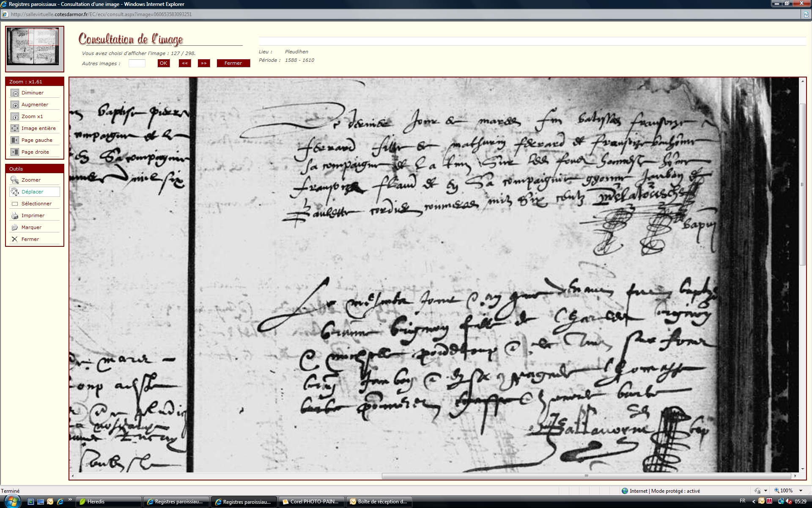Open the 100% zoom level dropdown in the status bar

pyautogui.click(x=800, y=491)
